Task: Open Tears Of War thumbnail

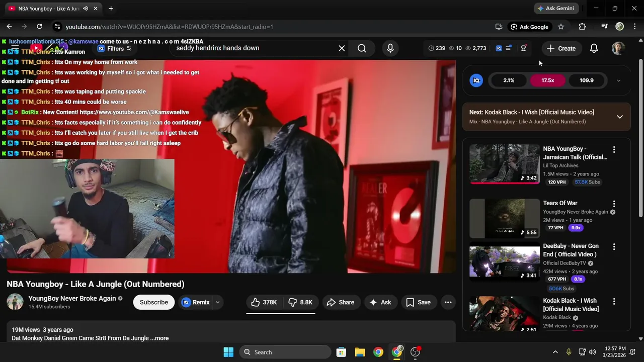Action: [504, 218]
